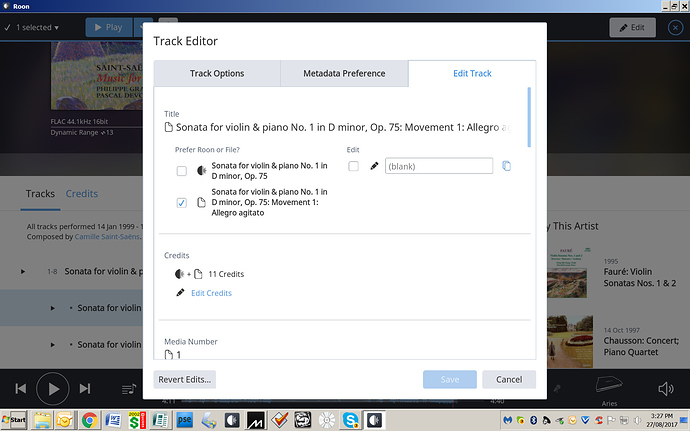
Task: Click the Bluetooth icon in the system tray
Action: [533, 420]
